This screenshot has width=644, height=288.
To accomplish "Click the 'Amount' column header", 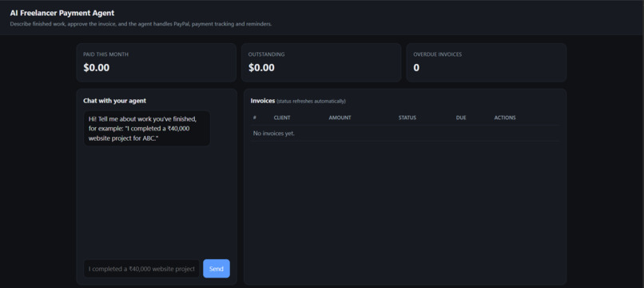I will [x=340, y=118].
